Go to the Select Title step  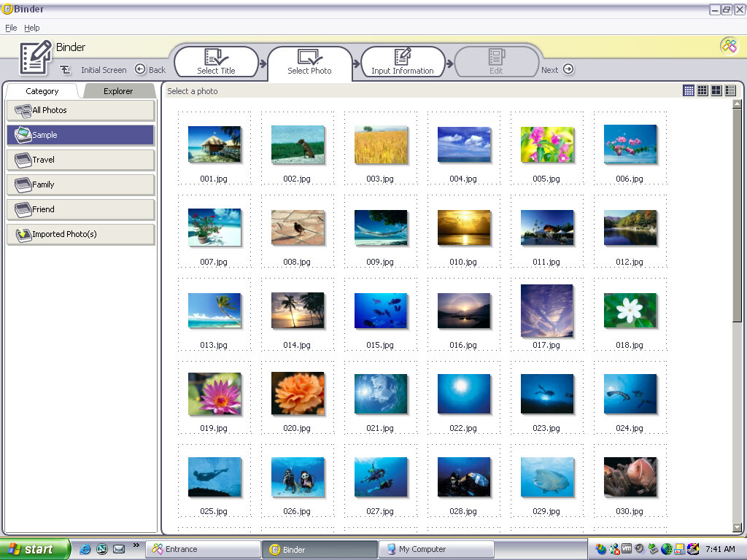216,62
